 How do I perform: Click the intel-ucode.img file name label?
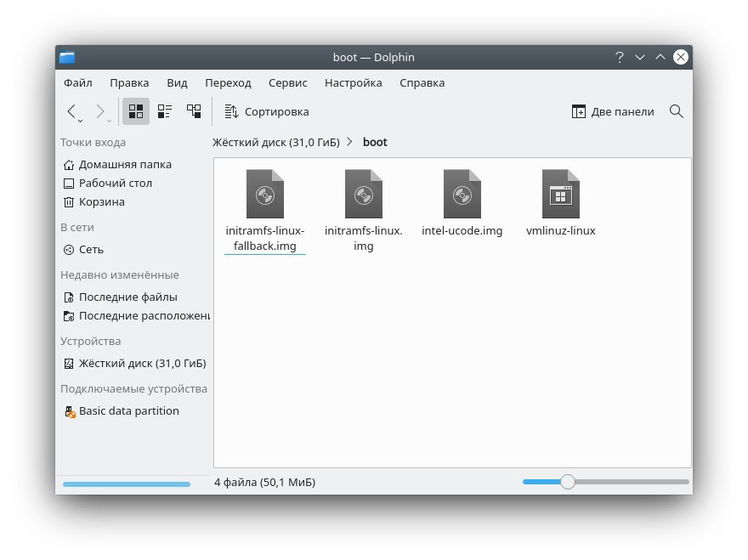[462, 231]
